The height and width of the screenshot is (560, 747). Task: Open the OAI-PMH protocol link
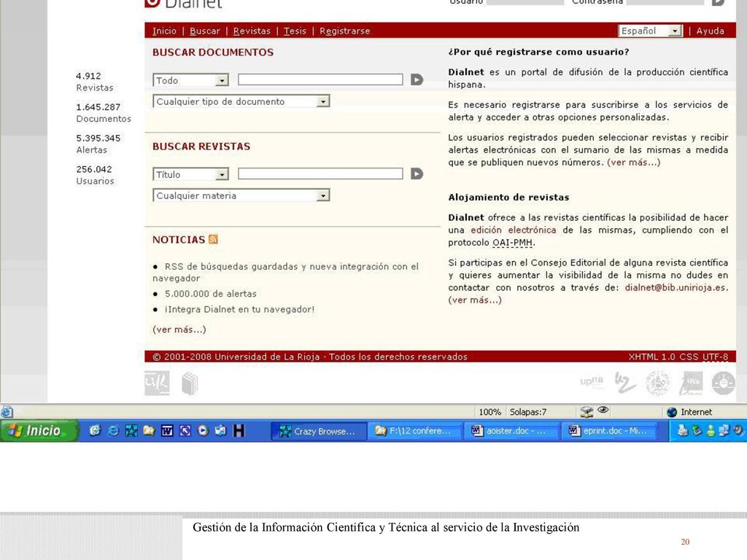pyautogui.click(x=512, y=242)
